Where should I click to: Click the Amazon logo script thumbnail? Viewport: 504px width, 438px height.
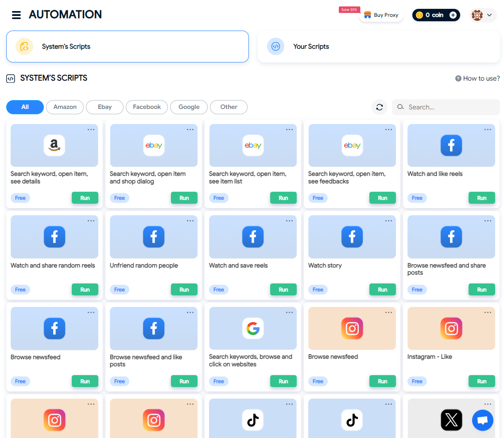pyautogui.click(x=54, y=145)
